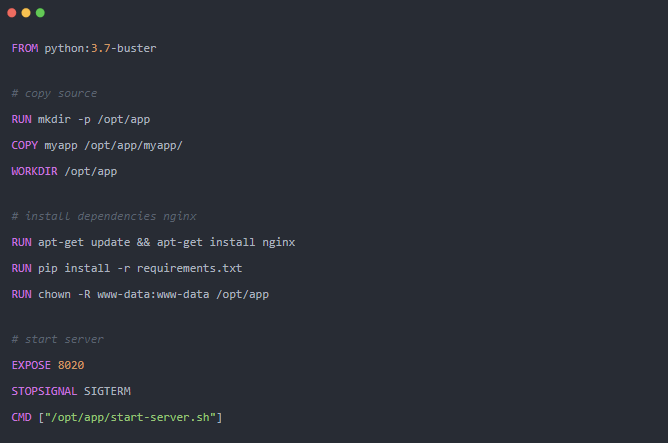Click the green maximize window dot

tap(40, 13)
